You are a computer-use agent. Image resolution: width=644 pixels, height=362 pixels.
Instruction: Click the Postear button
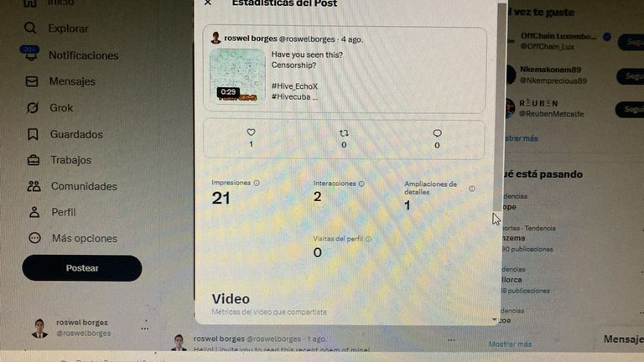pos(82,268)
